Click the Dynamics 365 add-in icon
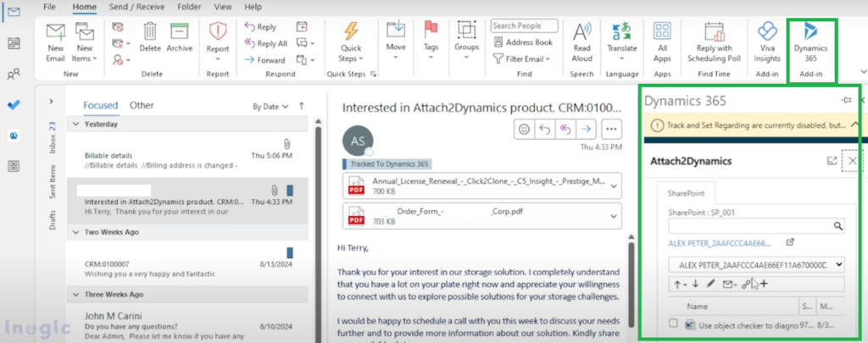This screenshot has height=343, width=868. coord(810,38)
